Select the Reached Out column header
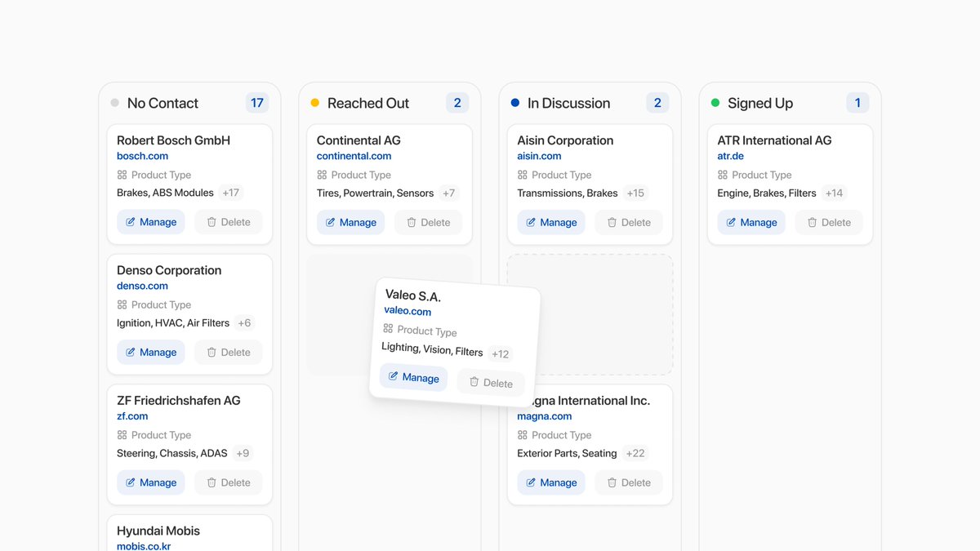Image resolution: width=980 pixels, height=551 pixels. click(368, 103)
